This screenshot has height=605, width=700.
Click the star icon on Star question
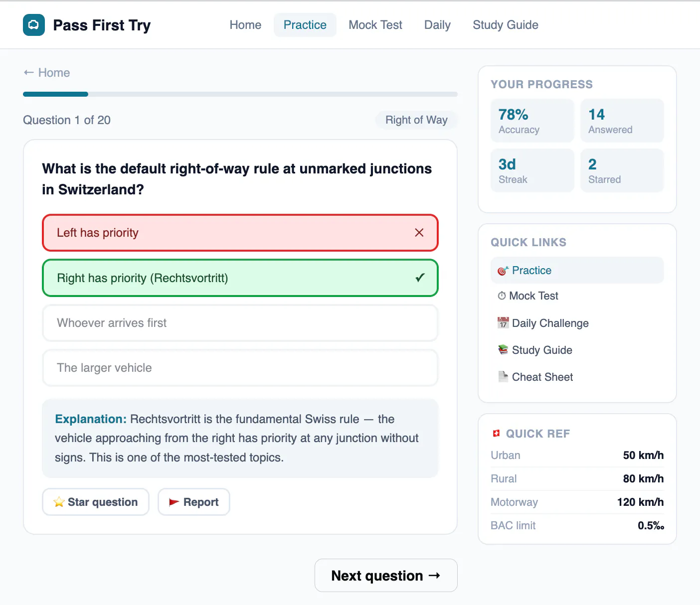click(x=59, y=502)
